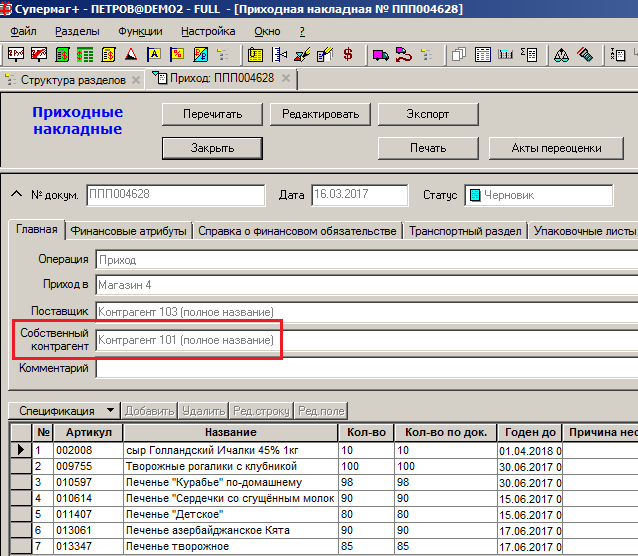The image size is (638, 556).
Task: Open the Файл menu
Action: pos(23,31)
